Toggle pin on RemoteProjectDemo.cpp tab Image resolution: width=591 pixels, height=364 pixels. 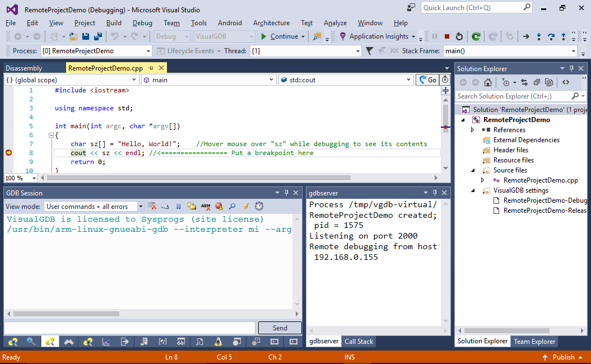(x=151, y=68)
